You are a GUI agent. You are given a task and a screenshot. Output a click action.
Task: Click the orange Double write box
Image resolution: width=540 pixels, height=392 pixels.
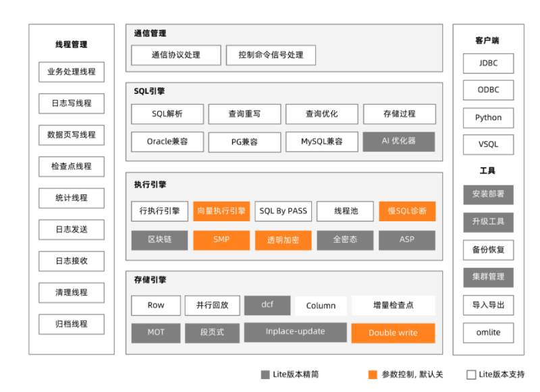[393, 333]
